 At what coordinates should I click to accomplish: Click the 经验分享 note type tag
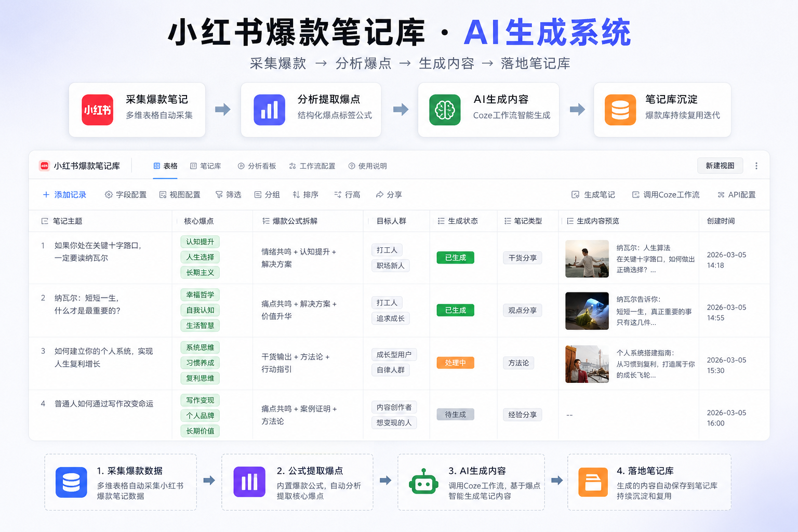point(523,415)
